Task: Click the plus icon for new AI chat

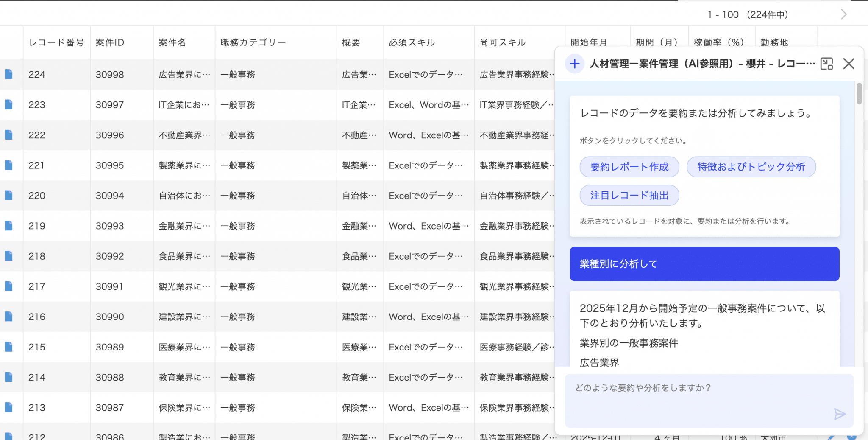Action: 574,64
